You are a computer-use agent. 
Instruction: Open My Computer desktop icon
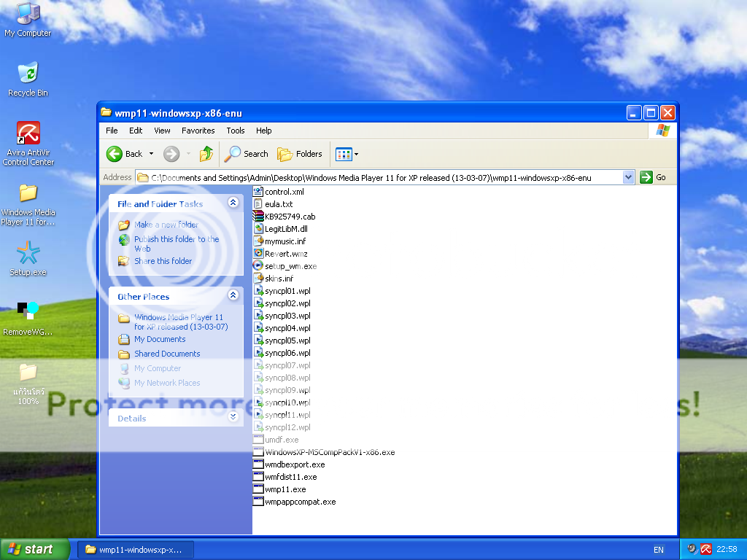point(28,19)
